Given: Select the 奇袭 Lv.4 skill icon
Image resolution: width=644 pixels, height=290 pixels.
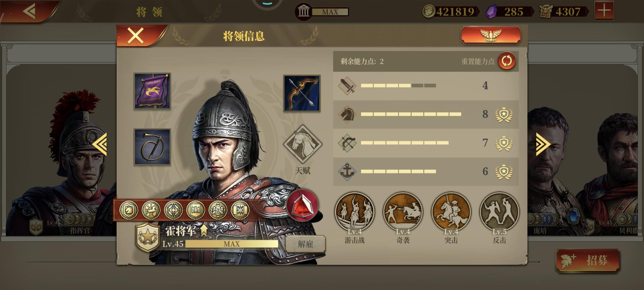Looking at the screenshot, I should [x=403, y=212].
